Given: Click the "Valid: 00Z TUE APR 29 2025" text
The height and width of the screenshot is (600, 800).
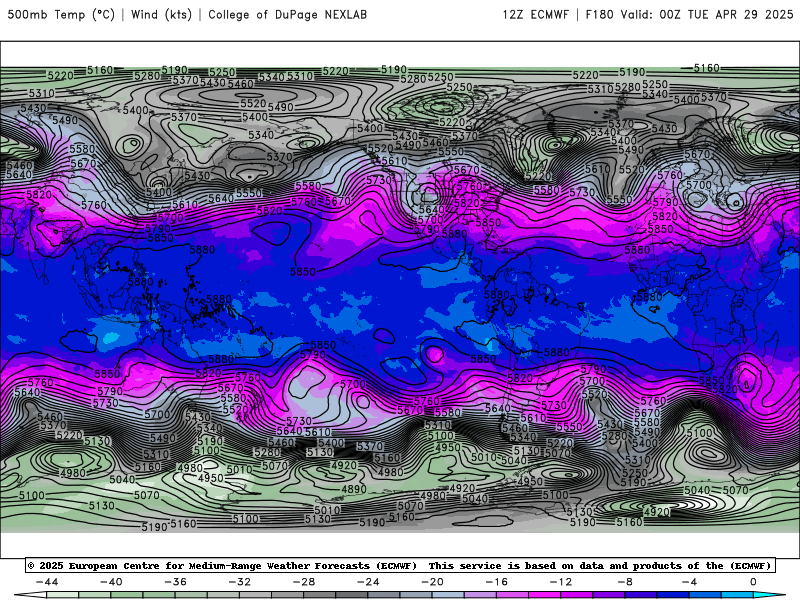Looking at the screenshot, I should coord(707,14).
